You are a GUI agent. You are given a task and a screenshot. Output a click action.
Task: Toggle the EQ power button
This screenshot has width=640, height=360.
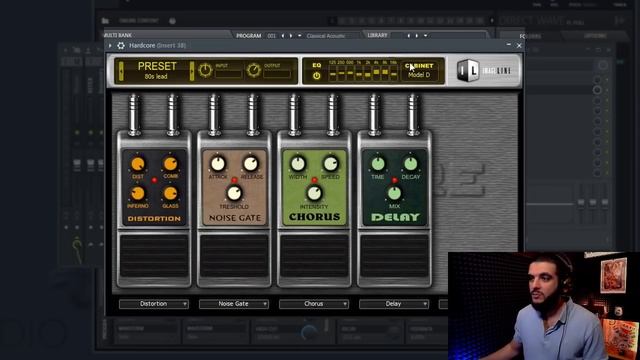pos(316,76)
